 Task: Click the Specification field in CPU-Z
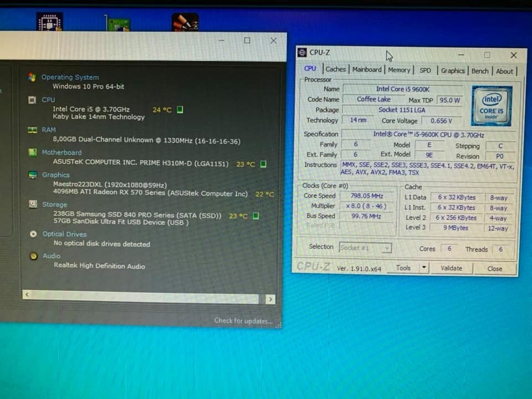[x=428, y=135]
